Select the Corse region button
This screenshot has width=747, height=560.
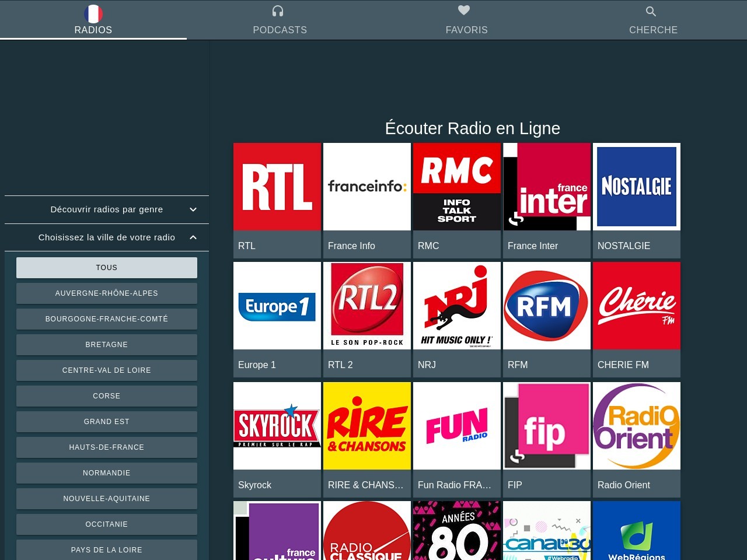point(107,396)
